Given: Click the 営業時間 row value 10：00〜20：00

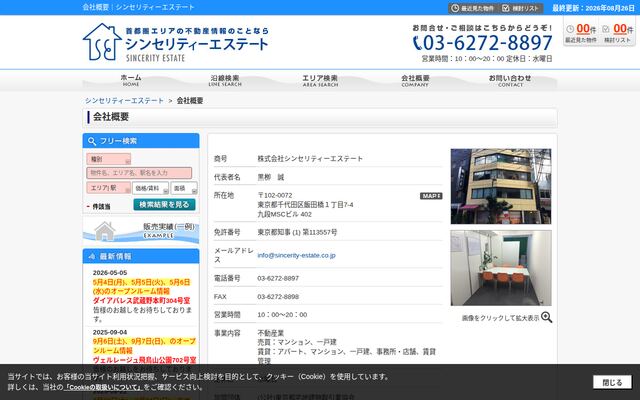Looking at the screenshot, I should (x=282, y=315).
